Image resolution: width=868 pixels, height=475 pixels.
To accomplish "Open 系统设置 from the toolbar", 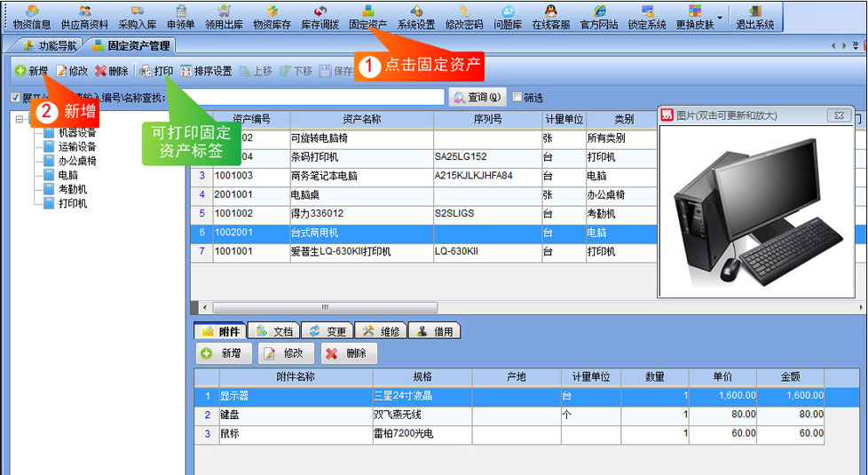I will click(x=415, y=16).
